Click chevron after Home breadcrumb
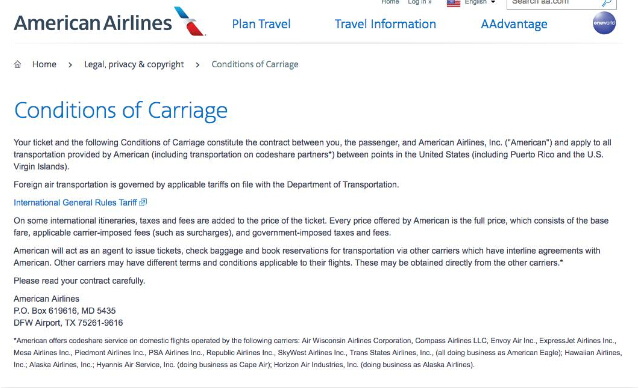The height and width of the screenshot is (388, 639). click(x=70, y=65)
